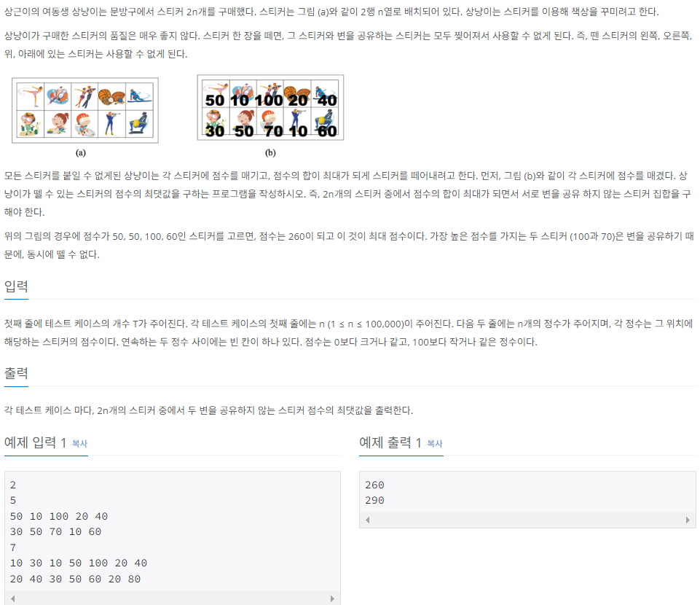Click the left scroll arrow in sample input box

pyautogui.click(x=12, y=598)
